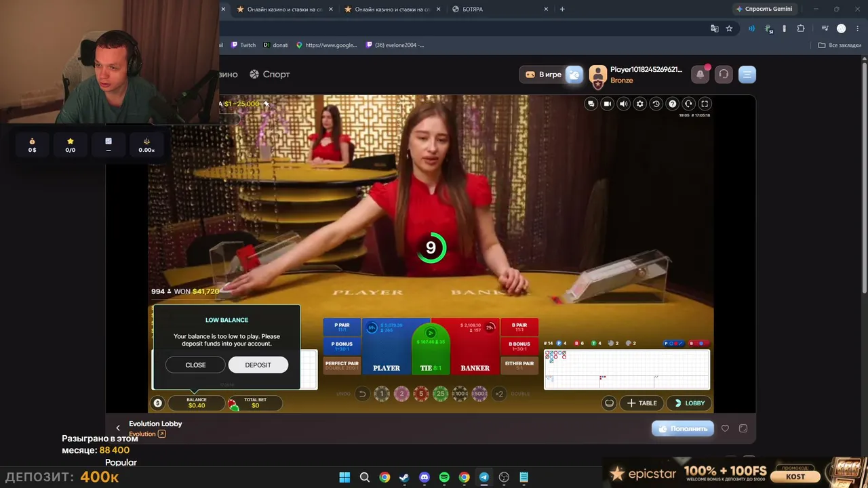Viewport: 868px width, 488px height.
Task: Add the game to favorites heart
Action: click(725, 428)
